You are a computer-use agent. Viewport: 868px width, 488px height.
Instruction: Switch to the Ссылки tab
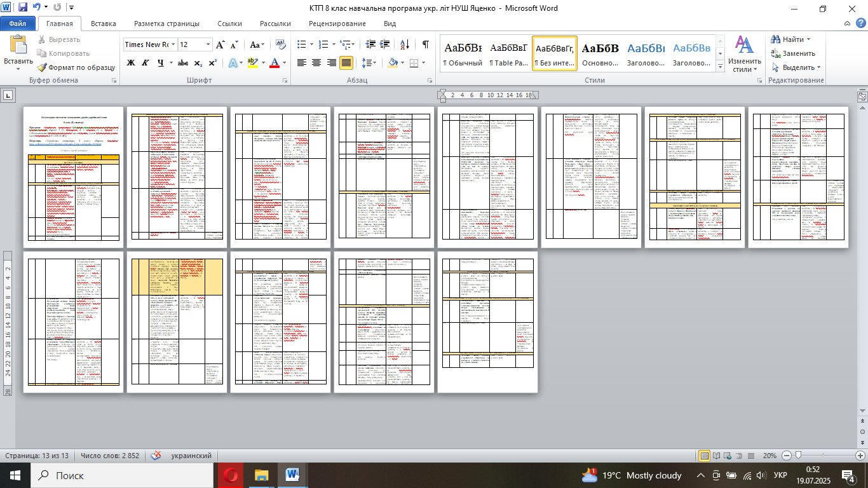(230, 24)
